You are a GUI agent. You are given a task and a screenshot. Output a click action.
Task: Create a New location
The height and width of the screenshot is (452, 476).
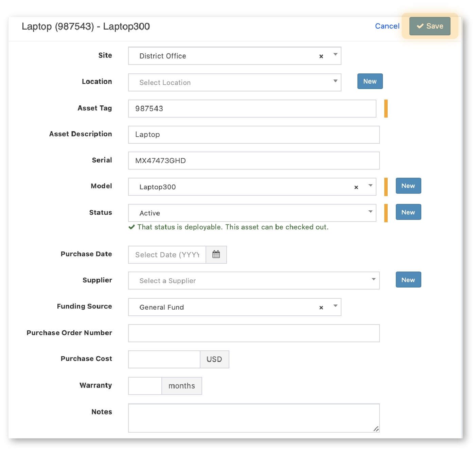[x=370, y=81]
